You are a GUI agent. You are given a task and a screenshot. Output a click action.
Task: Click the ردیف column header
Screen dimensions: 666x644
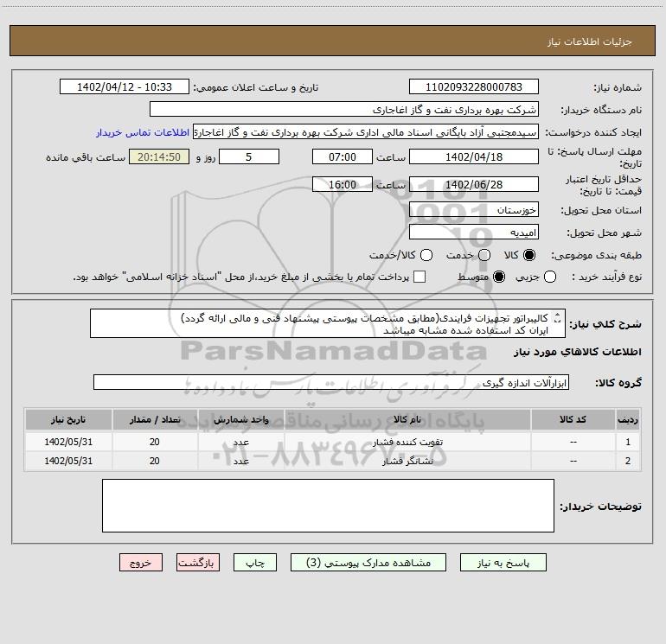[628, 419]
